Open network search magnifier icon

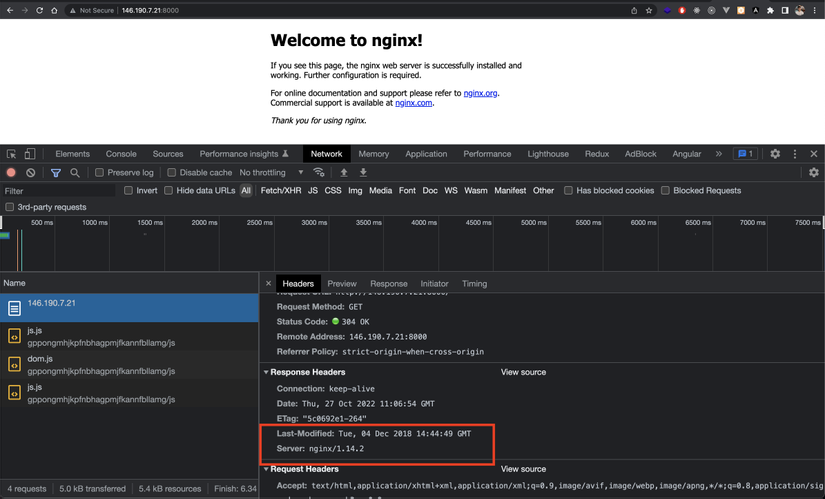coord(75,172)
